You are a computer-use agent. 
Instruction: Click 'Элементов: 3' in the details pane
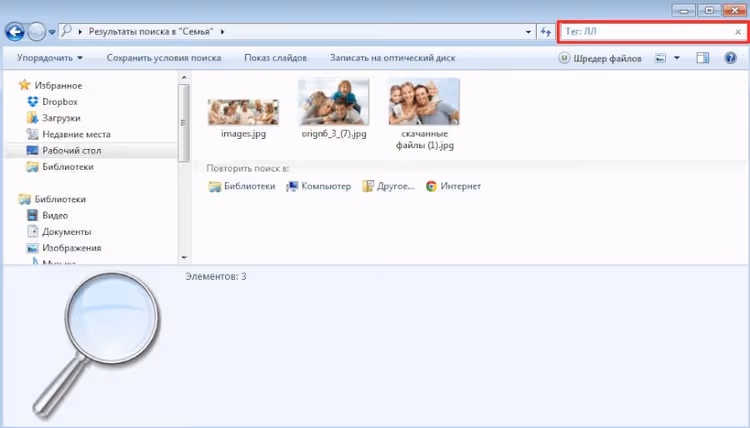[x=216, y=276]
